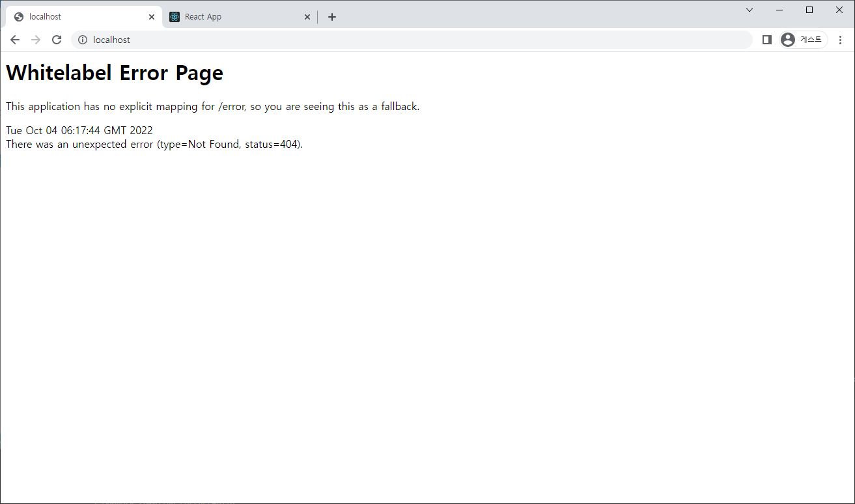855x504 pixels.
Task: Open Chrome's three-dot customize menu
Action: (x=841, y=40)
